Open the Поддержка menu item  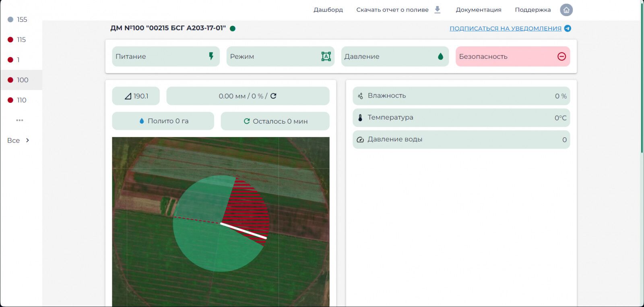click(533, 10)
